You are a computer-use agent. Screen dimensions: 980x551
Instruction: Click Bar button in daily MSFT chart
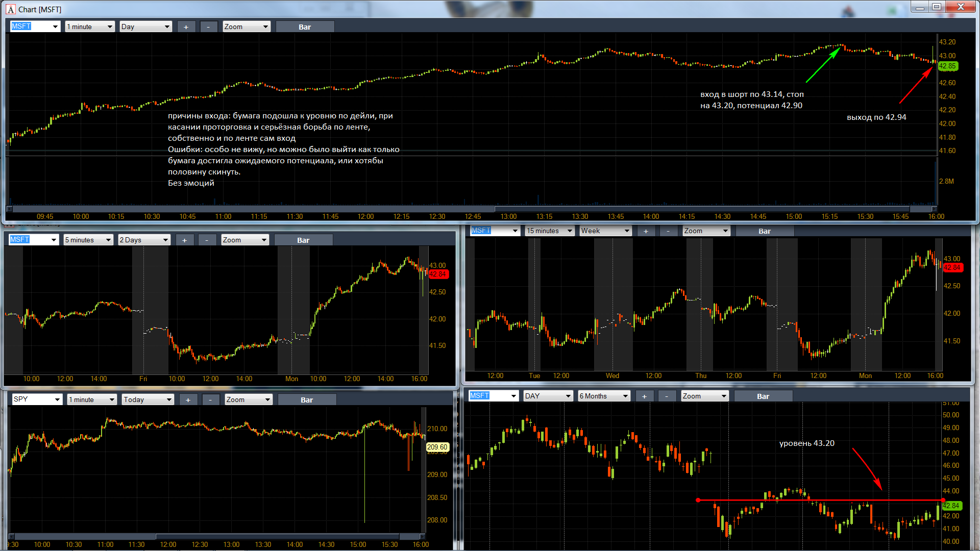point(763,396)
